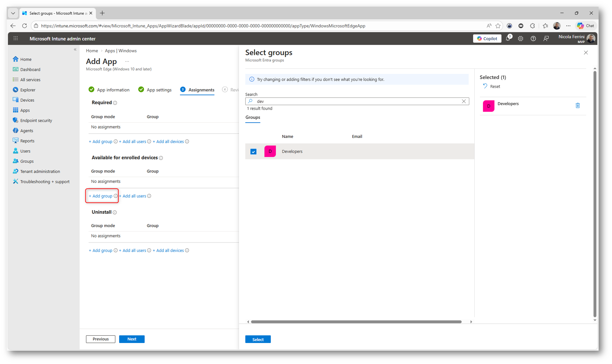Click the Help question mark icon
The height and width of the screenshot is (364, 612).
pos(533,38)
